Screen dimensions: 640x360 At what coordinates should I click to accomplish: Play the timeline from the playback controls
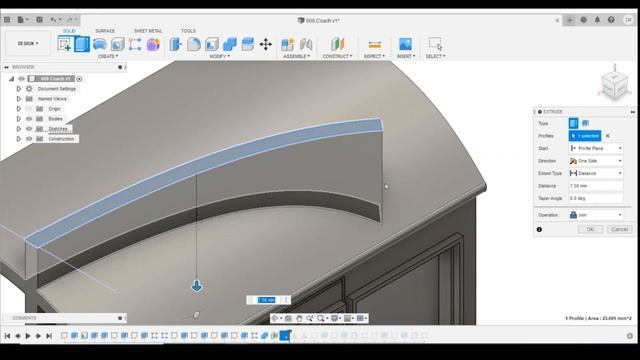28,336
